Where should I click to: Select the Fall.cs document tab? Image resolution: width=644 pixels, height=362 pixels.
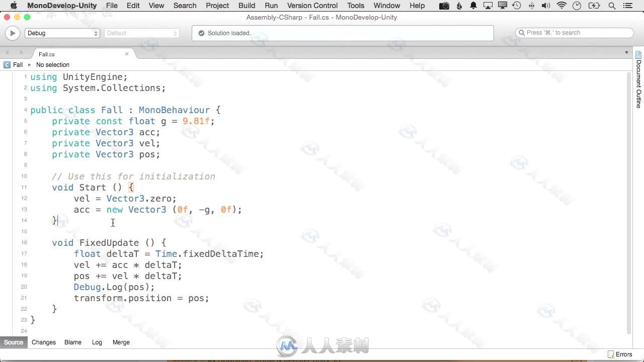(83, 54)
